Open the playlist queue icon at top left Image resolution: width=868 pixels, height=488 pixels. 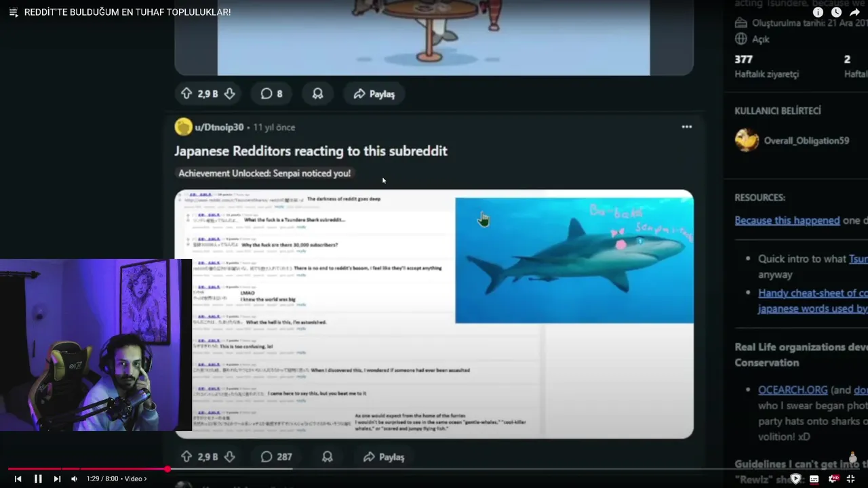click(13, 12)
